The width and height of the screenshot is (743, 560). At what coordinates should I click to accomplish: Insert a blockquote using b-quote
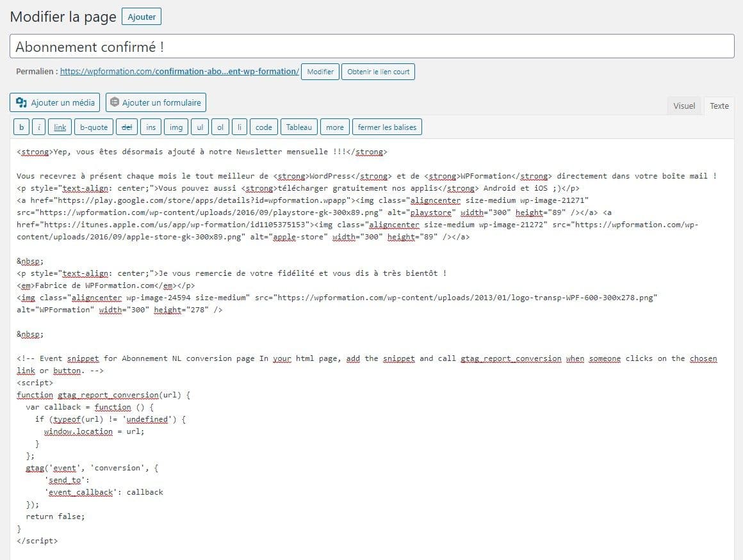(94, 126)
